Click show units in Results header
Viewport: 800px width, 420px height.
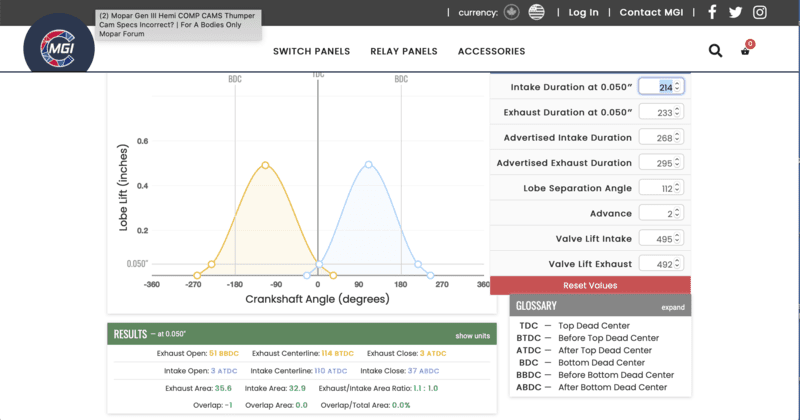(x=471, y=336)
